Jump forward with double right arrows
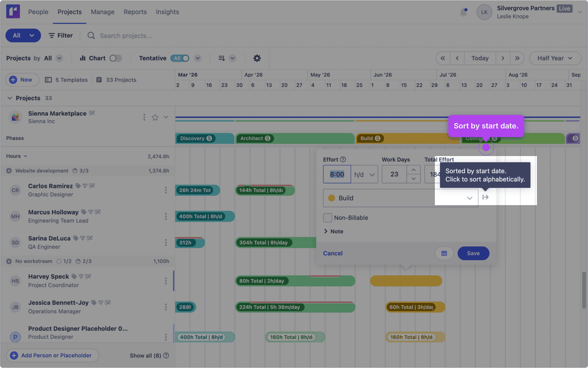 click(x=517, y=58)
